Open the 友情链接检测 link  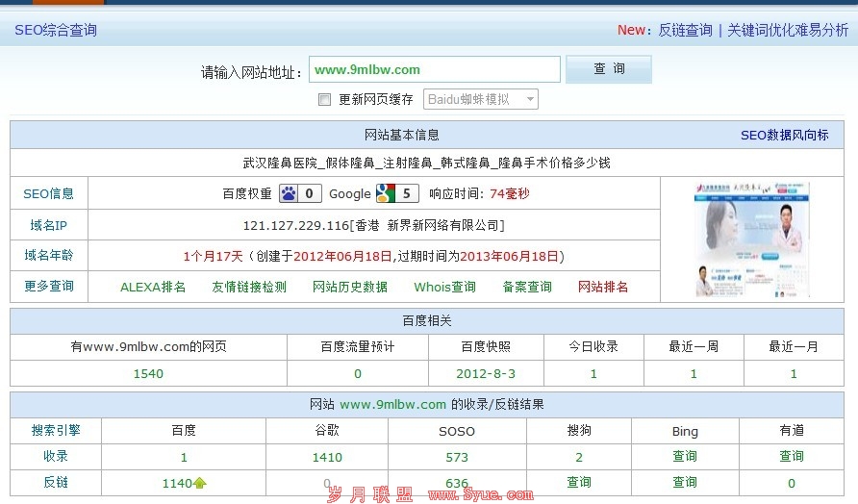(249, 287)
